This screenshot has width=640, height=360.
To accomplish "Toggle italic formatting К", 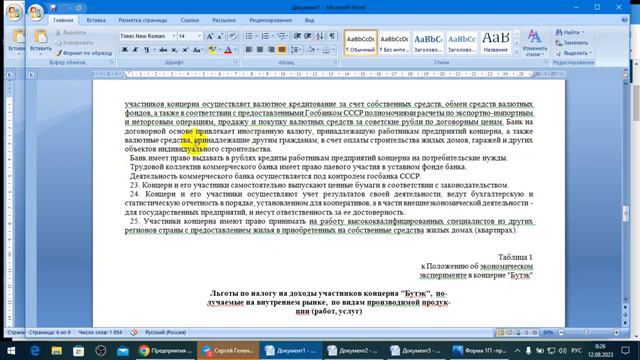I will pos(136,50).
